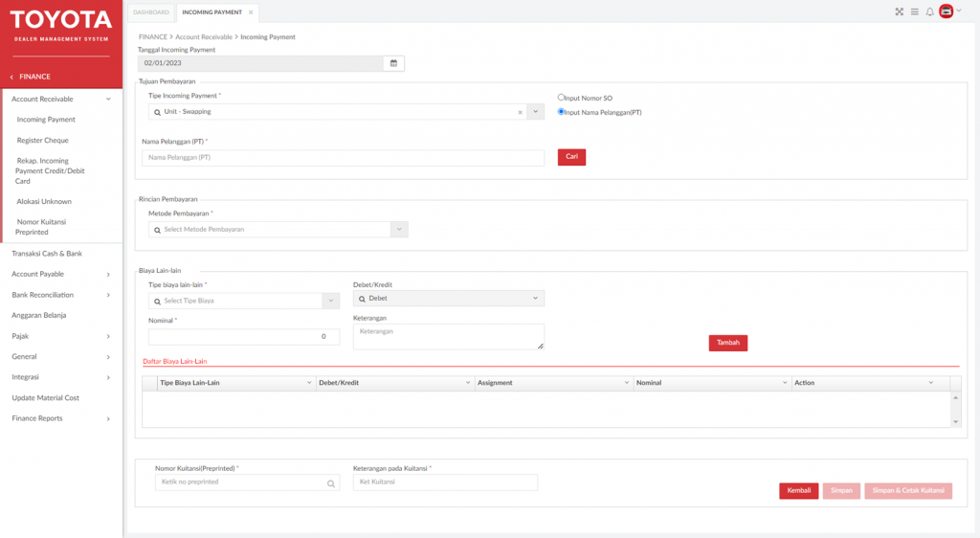Expand the Account Payable menu
The image size is (980, 538).
[x=108, y=275]
